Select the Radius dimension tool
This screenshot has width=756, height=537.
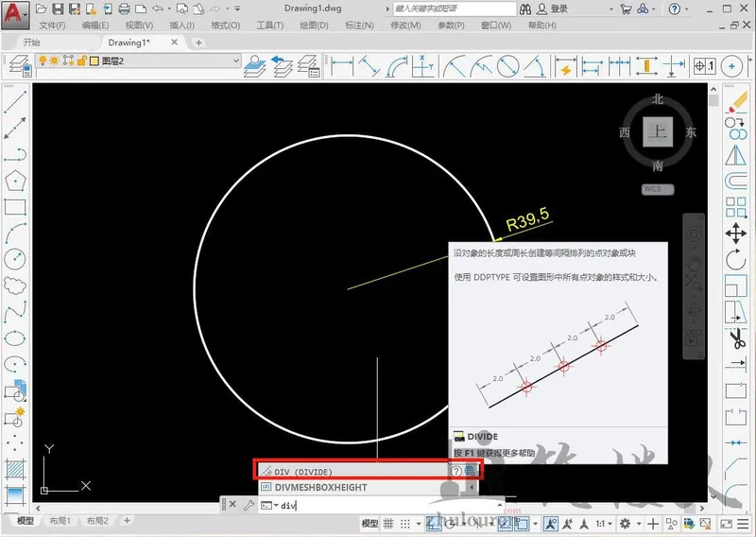(455, 66)
